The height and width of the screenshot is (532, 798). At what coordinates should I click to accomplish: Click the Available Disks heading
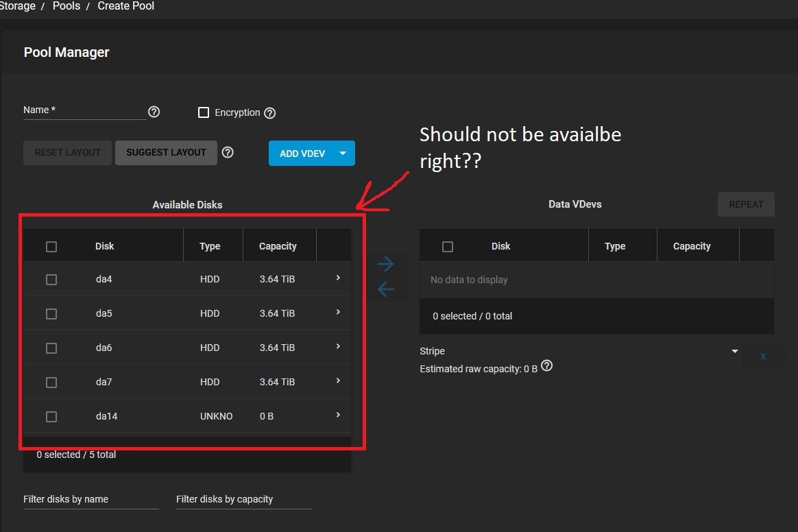click(187, 205)
